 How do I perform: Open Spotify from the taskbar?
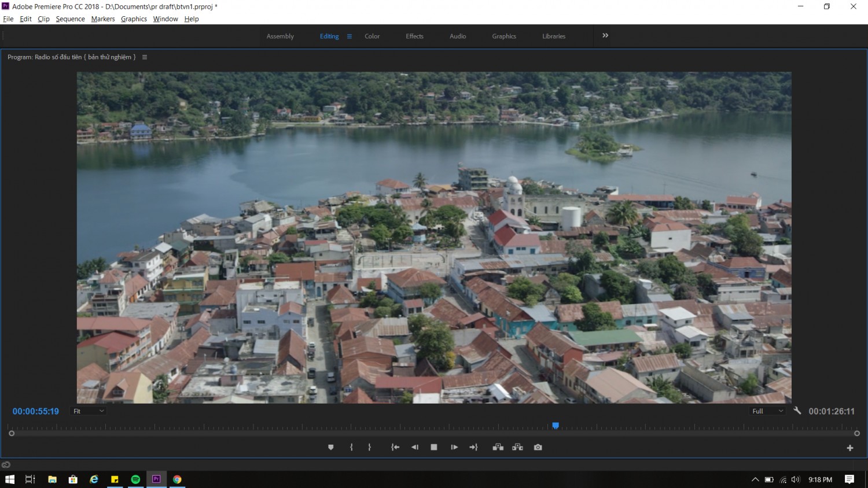[x=135, y=479]
